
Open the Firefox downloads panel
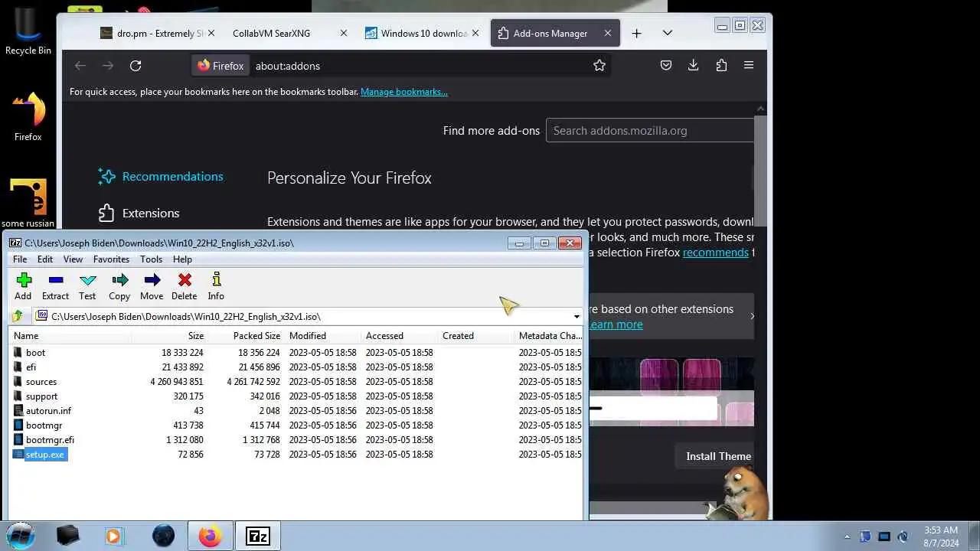(694, 66)
